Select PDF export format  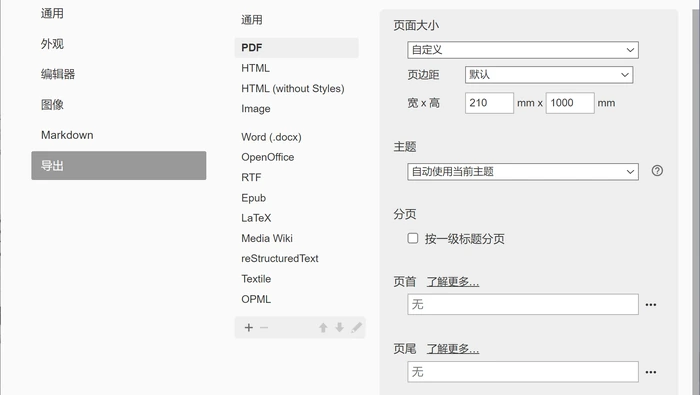pyautogui.click(x=296, y=48)
